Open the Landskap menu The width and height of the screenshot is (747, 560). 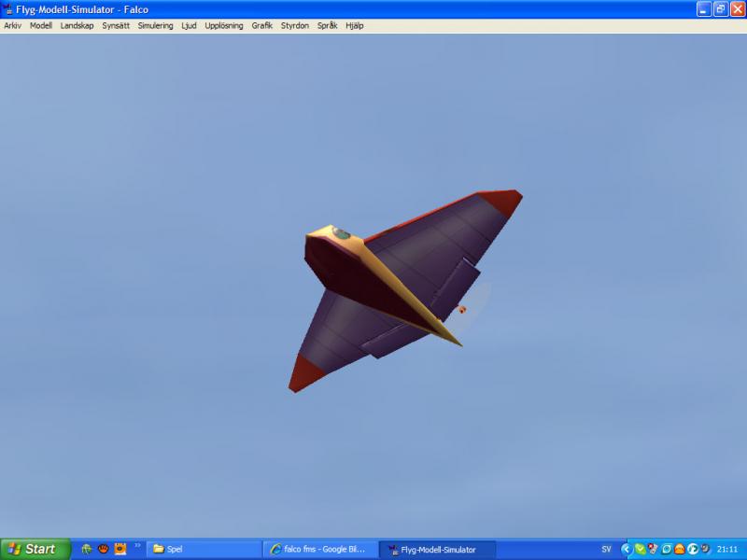77,26
